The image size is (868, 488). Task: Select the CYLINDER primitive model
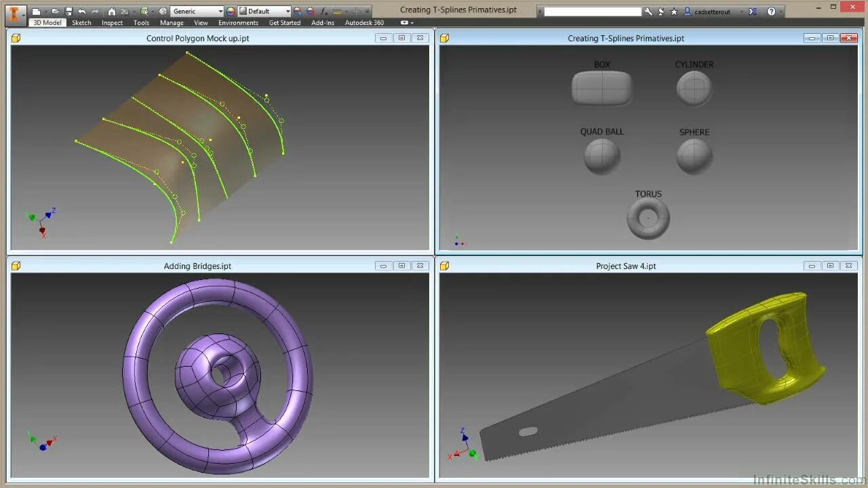pos(694,88)
